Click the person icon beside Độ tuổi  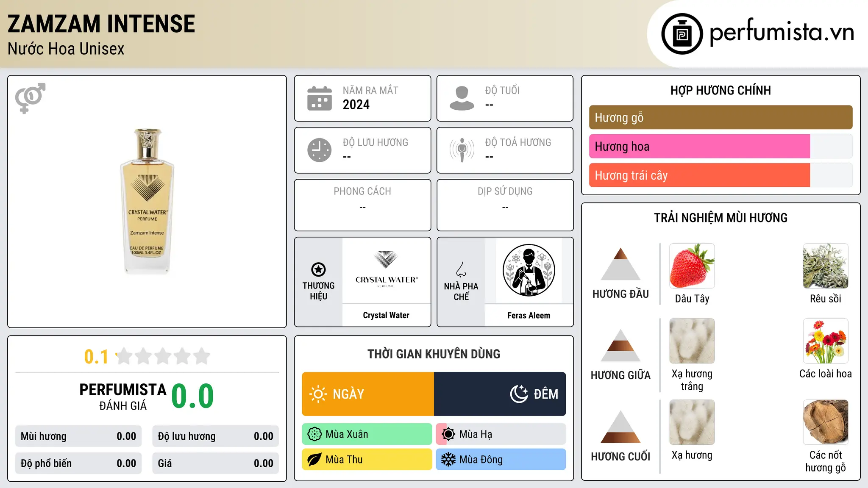pyautogui.click(x=462, y=98)
